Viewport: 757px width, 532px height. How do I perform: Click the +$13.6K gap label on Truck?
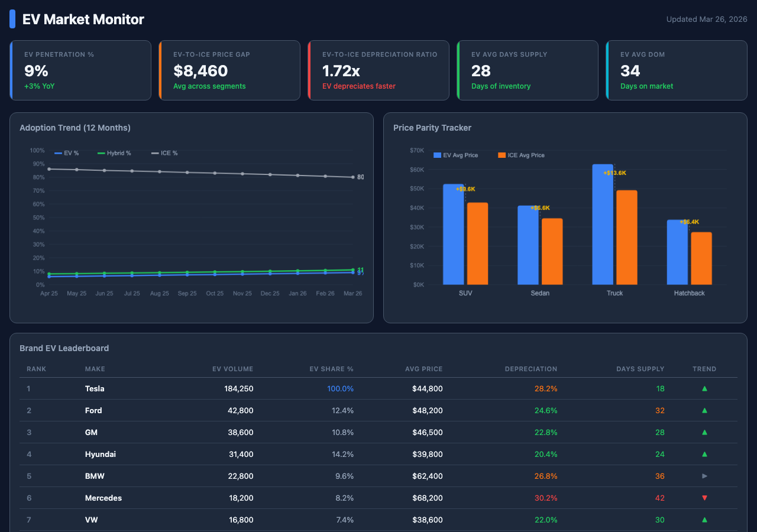[614, 173]
